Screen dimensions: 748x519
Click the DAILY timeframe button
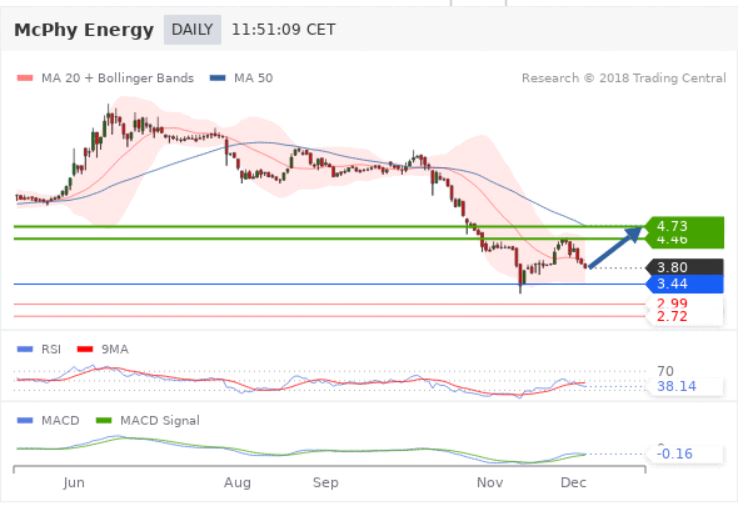pos(192,30)
